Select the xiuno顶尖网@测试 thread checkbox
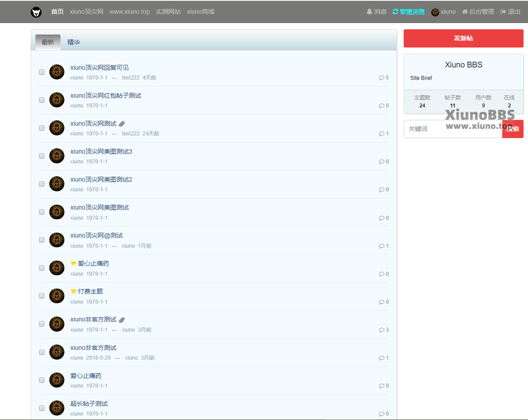The height and width of the screenshot is (420, 528). [x=42, y=240]
